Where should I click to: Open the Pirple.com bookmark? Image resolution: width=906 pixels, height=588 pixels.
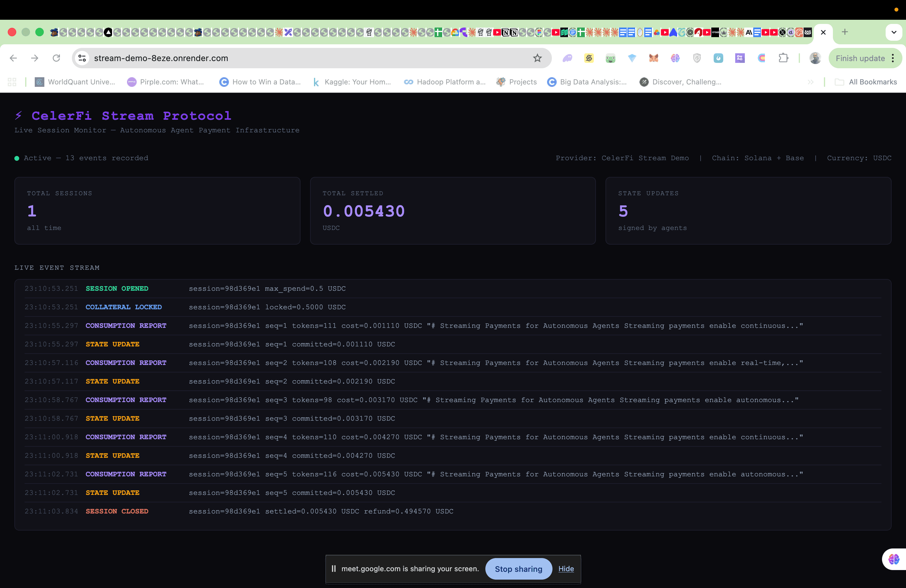point(166,82)
